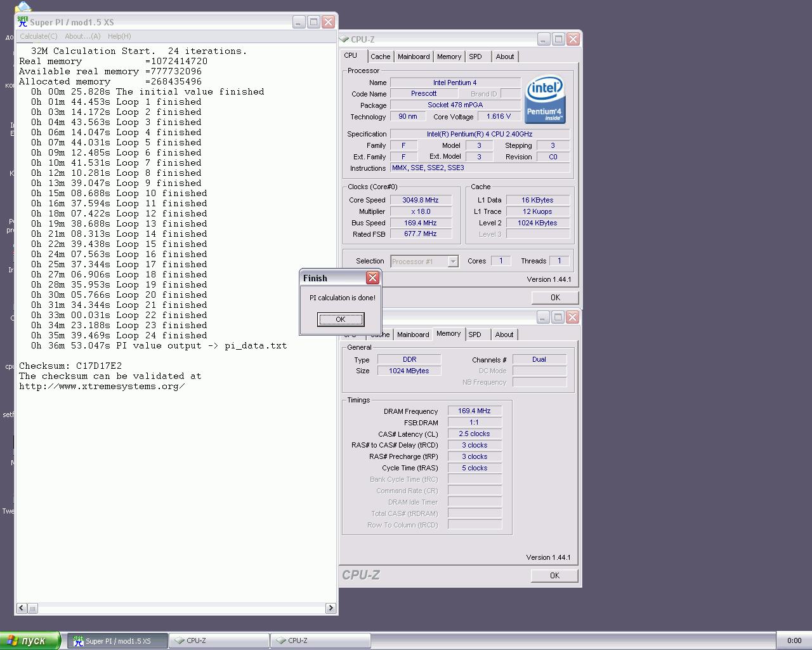Click the processor Name field Intel Pentium 4

point(455,83)
